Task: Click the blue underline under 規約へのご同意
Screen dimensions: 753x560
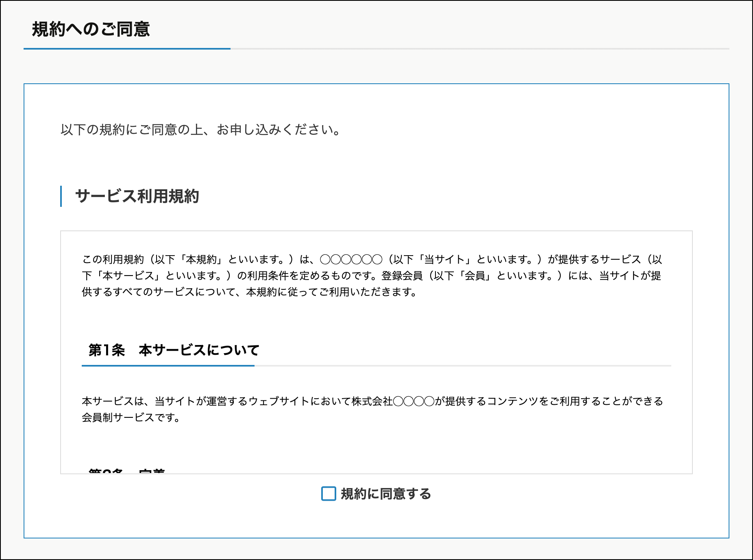Action: [x=127, y=49]
